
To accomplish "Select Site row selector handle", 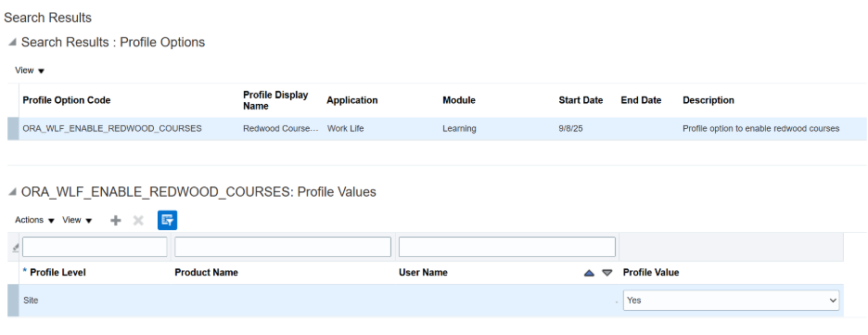I will tap(13, 301).
